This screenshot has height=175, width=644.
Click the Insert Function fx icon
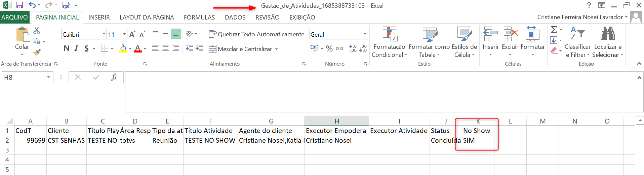(x=114, y=77)
